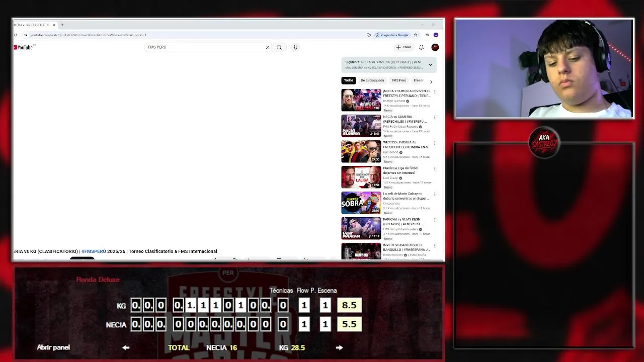The height and width of the screenshot is (362, 644).
Task: Click NECIA P. Escena score box
Action: point(325,324)
